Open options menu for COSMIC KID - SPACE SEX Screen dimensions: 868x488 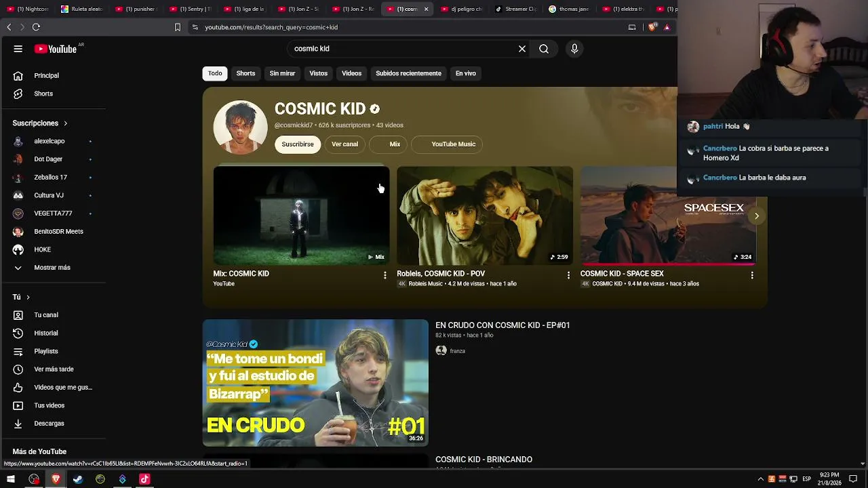click(752, 275)
